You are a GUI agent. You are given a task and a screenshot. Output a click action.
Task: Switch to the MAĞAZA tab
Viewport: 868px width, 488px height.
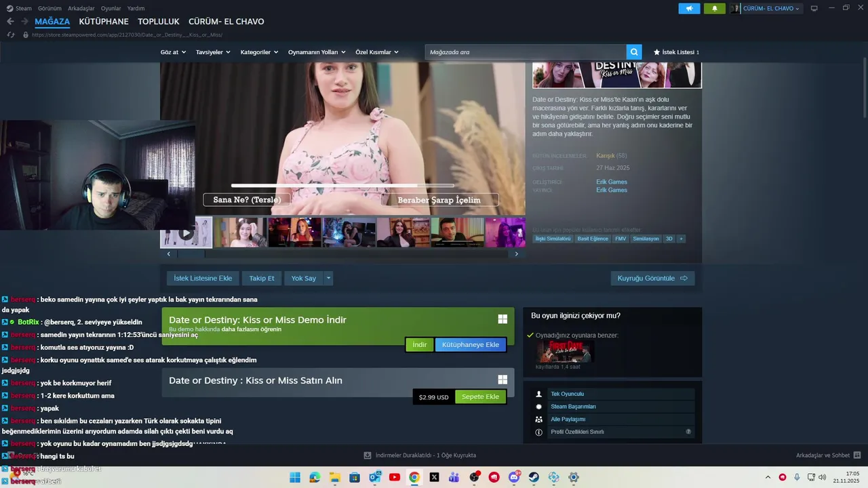point(52,22)
